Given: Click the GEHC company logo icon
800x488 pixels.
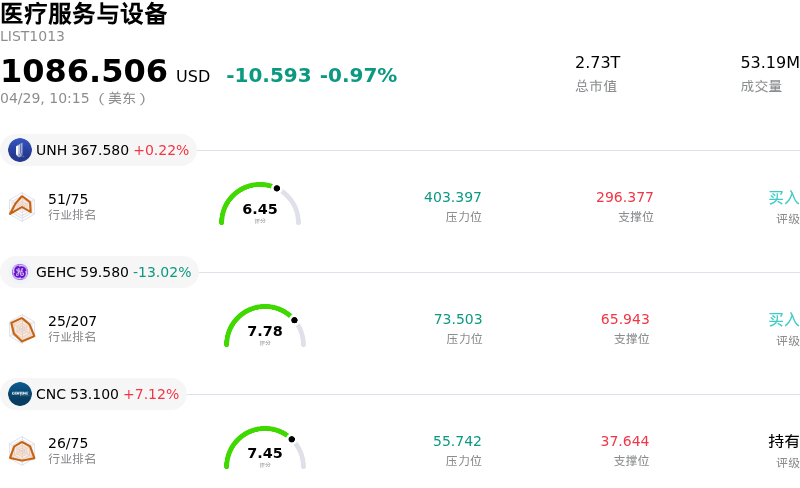Looking at the screenshot, I should point(20,272).
